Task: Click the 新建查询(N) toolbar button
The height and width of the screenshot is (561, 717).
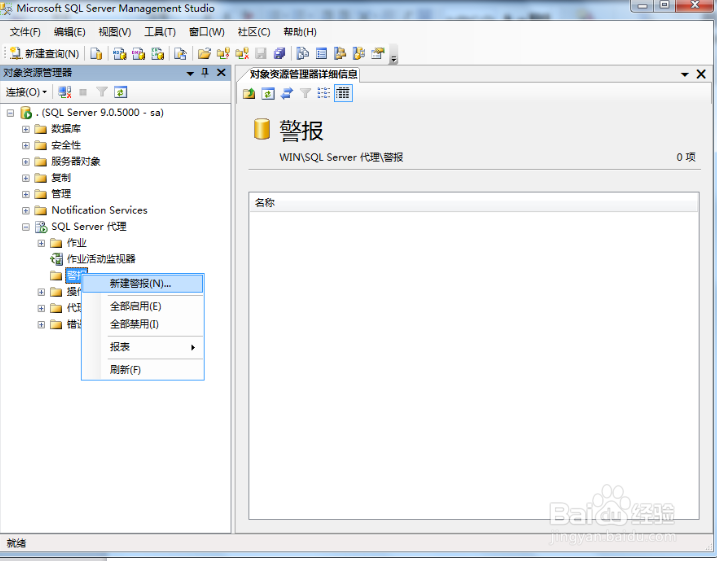Action: point(44,53)
